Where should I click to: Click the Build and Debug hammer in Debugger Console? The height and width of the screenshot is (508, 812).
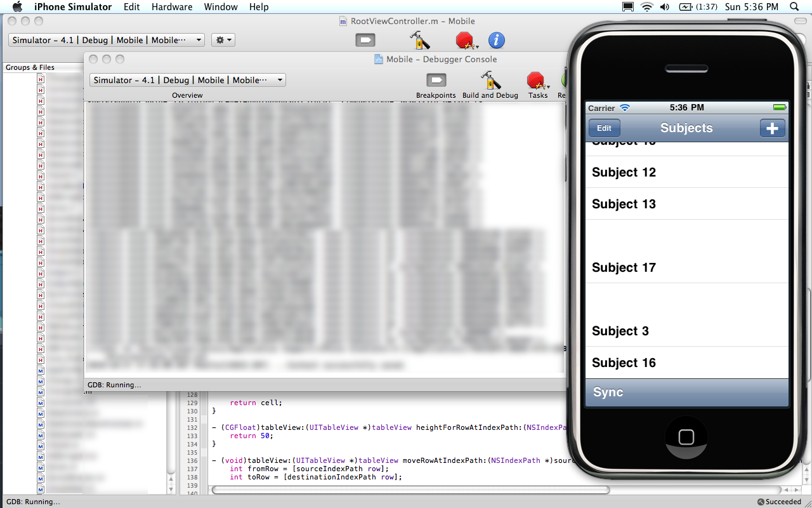pyautogui.click(x=490, y=80)
